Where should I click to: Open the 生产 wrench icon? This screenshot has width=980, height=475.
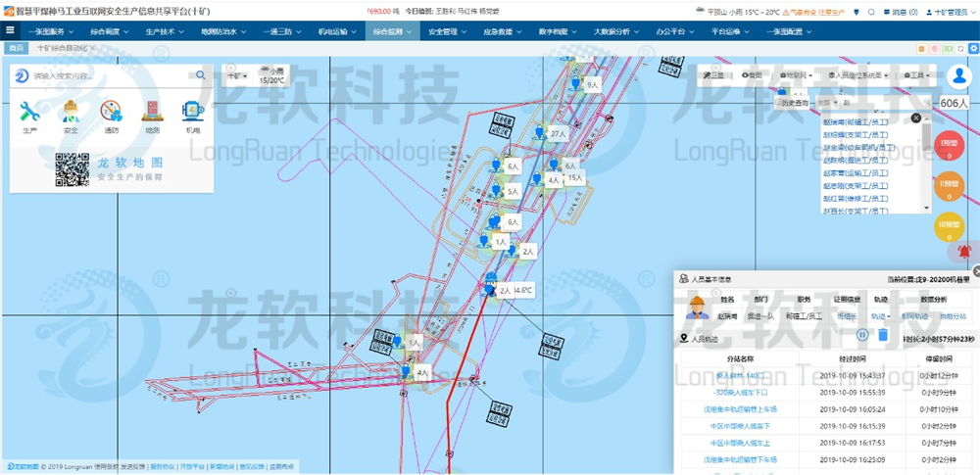[x=28, y=111]
